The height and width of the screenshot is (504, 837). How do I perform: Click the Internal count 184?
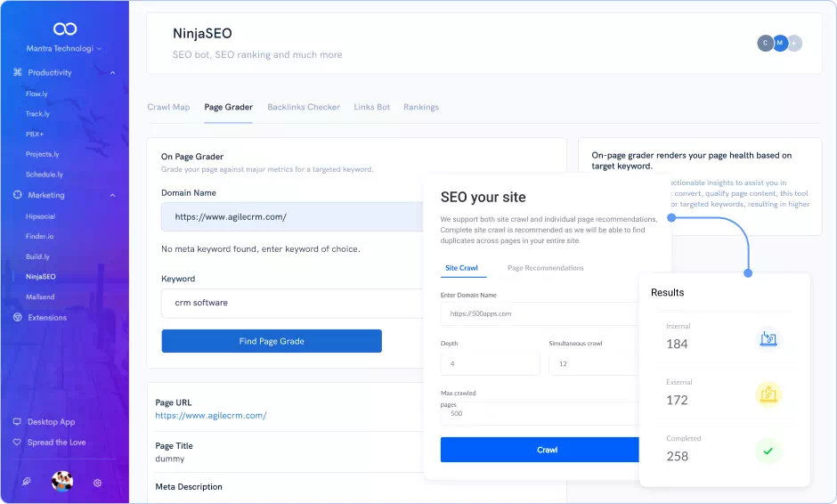click(677, 345)
